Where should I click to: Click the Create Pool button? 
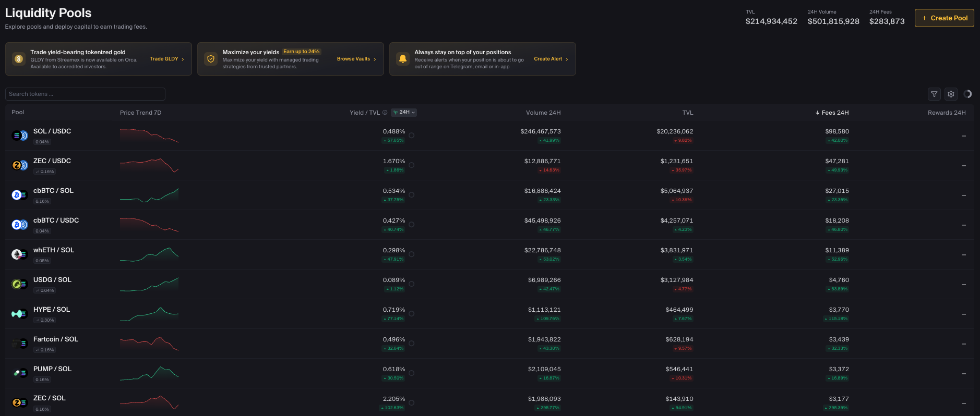click(x=945, y=18)
